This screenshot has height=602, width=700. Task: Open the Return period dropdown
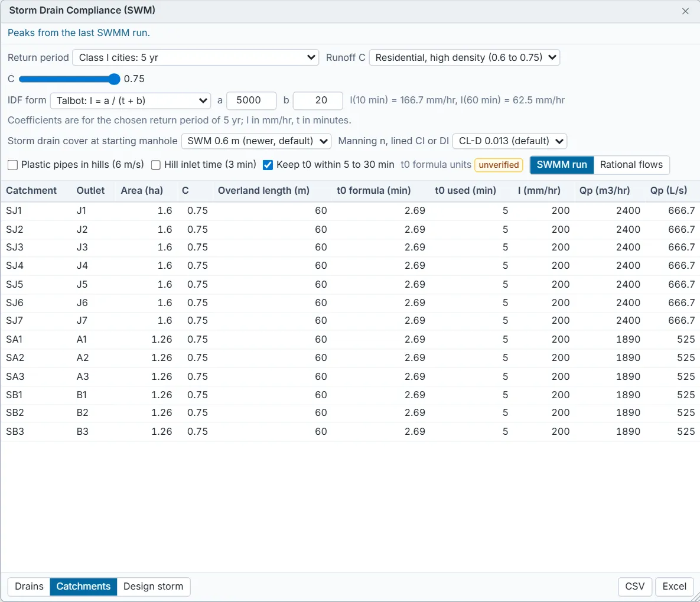click(196, 58)
